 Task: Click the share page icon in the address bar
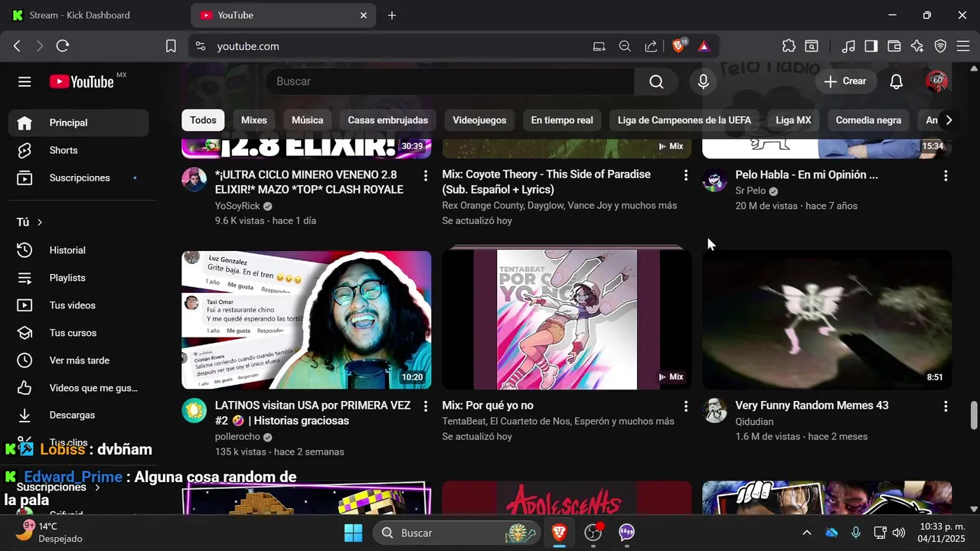tap(651, 46)
